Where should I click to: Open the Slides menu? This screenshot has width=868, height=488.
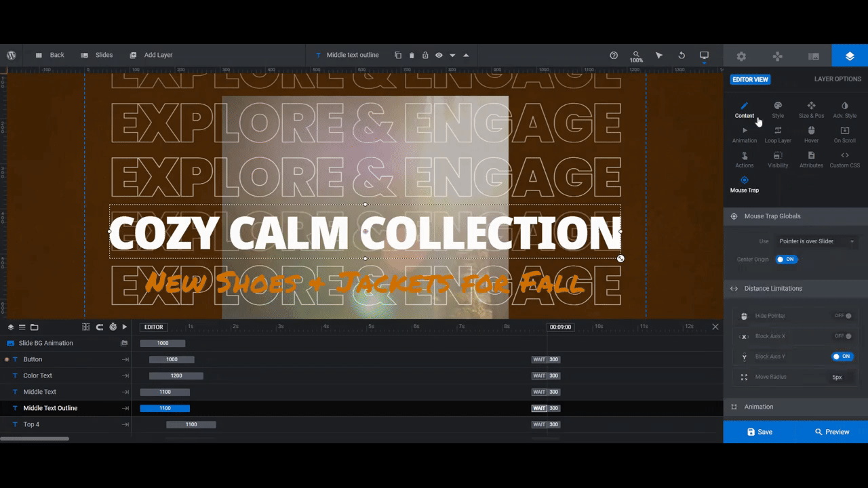coord(96,56)
